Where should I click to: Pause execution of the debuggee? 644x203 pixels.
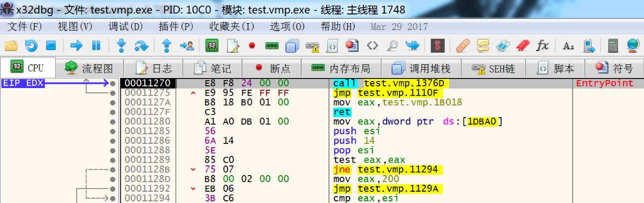coord(96,46)
